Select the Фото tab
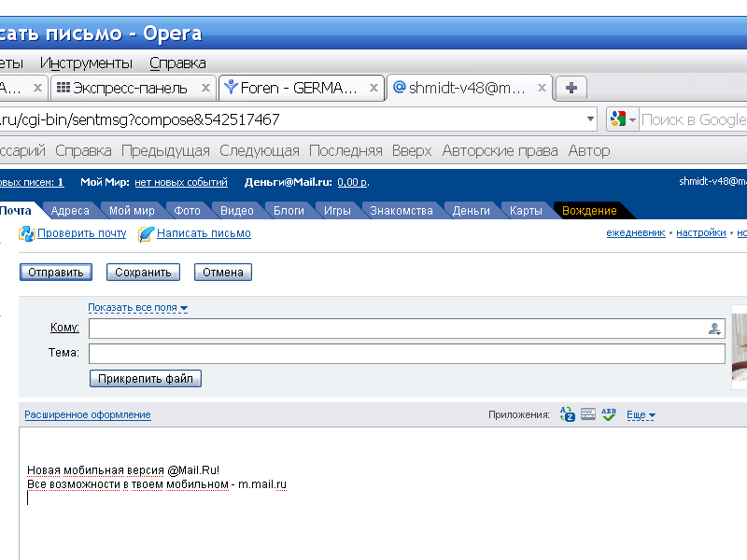The width and height of the screenshot is (747, 560). click(x=188, y=211)
